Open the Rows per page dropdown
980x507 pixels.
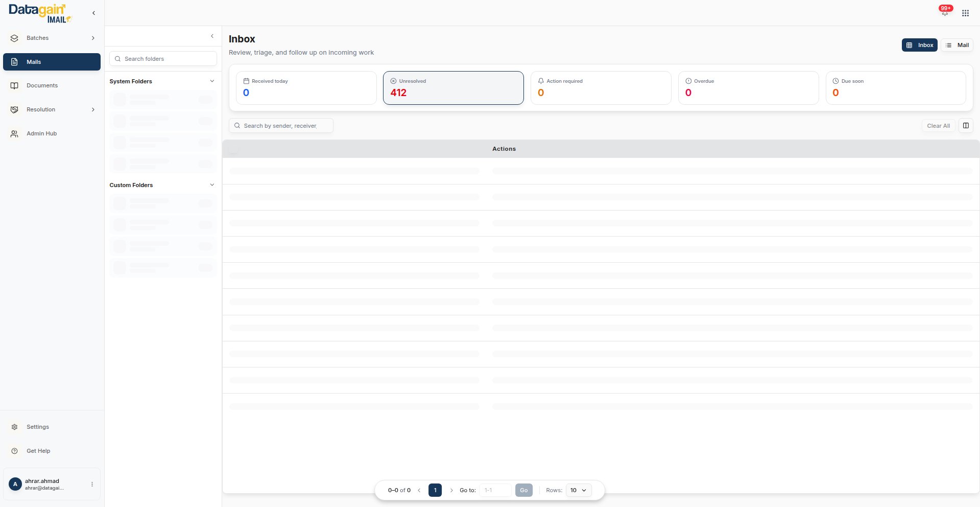578,490
